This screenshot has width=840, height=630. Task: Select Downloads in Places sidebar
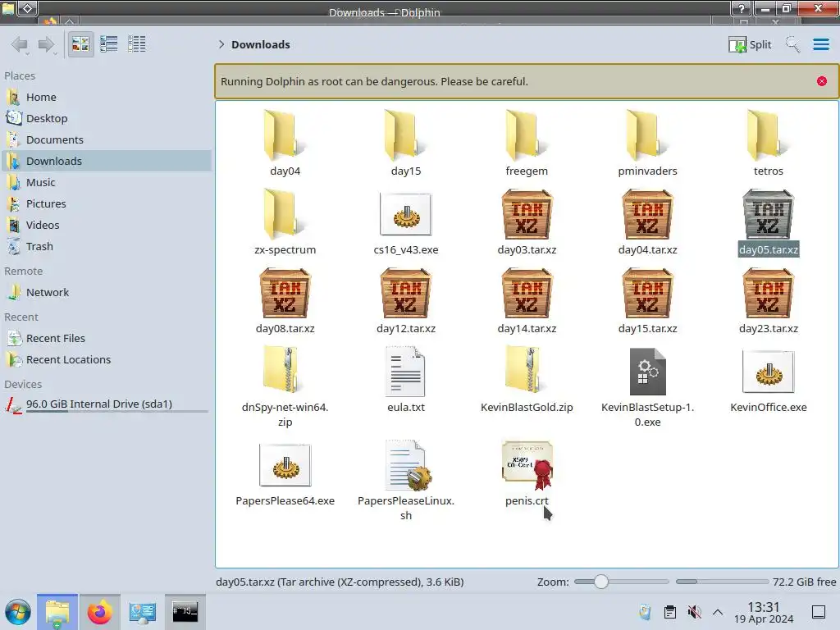106,162
